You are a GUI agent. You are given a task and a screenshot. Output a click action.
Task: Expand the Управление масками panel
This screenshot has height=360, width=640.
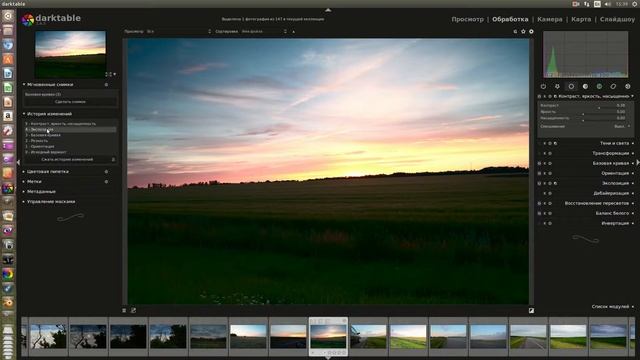click(x=24, y=202)
